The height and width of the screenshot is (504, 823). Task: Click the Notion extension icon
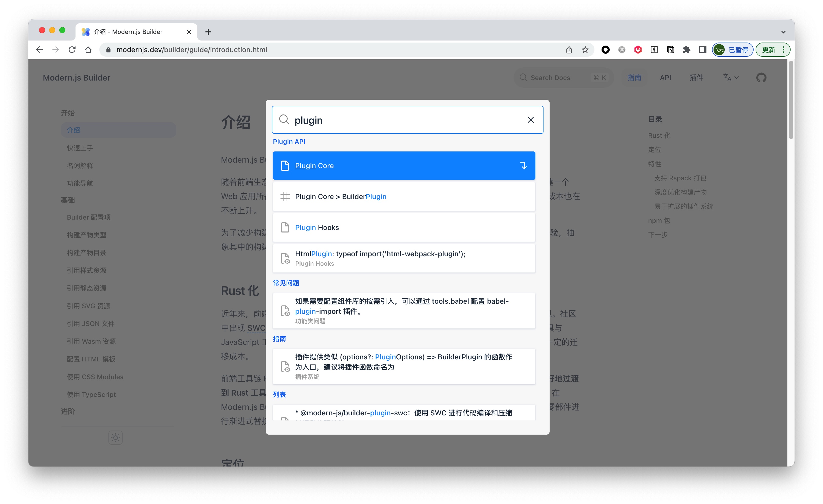[x=670, y=50]
